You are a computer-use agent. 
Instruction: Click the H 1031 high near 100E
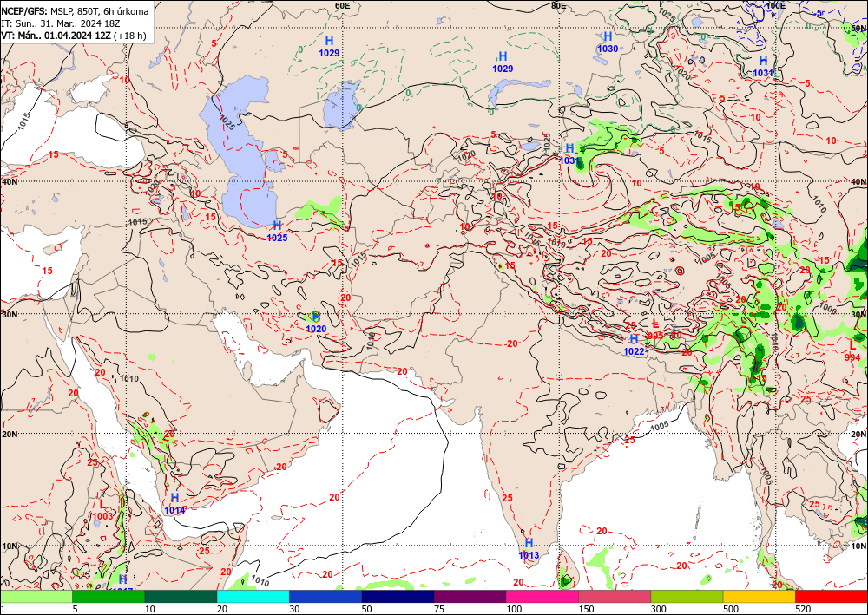(x=763, y=67)
